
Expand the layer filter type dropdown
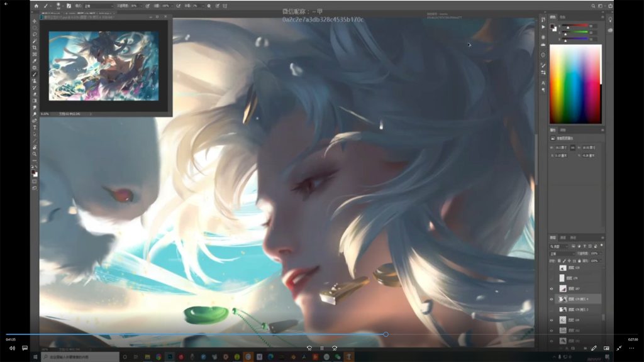[558, 246]
